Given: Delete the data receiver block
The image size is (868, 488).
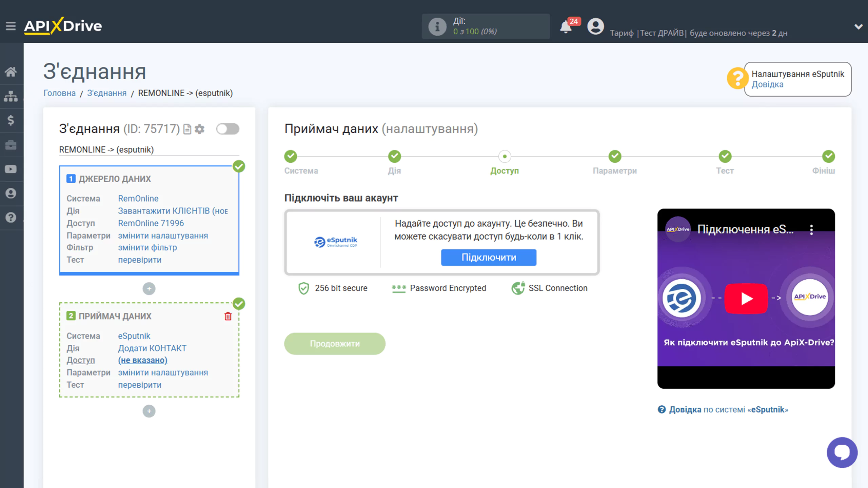Looking at the screenshot, I should (x=228, y=316).
